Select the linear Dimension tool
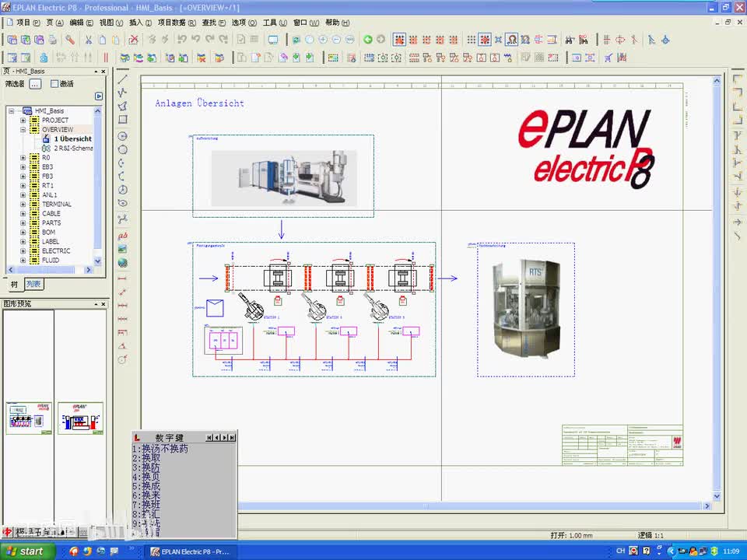 pyautogui.click(x=123, y=278)
